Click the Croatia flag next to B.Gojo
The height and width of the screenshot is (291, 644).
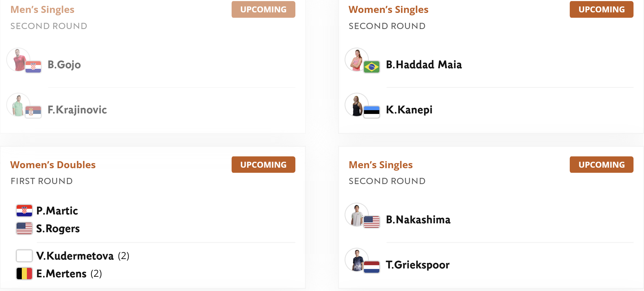[33, 67]
